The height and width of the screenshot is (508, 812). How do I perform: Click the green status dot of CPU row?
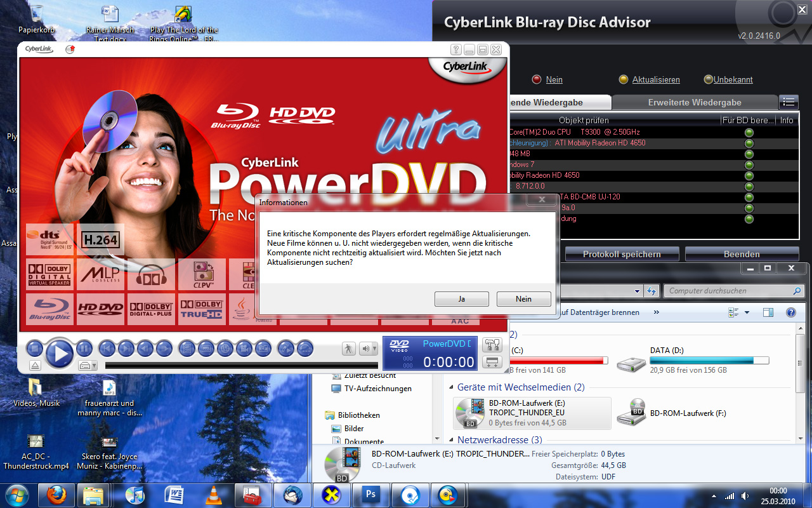[749, 132]
